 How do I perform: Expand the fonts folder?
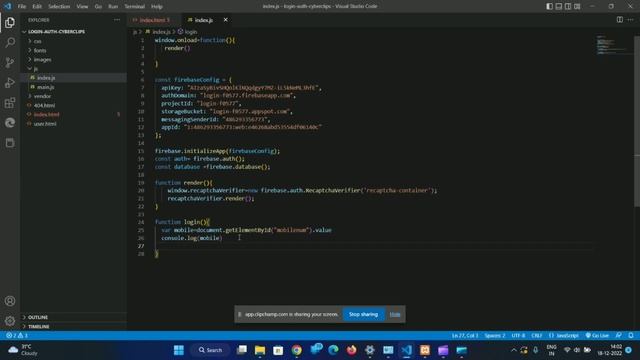click(x=73, y=50)
